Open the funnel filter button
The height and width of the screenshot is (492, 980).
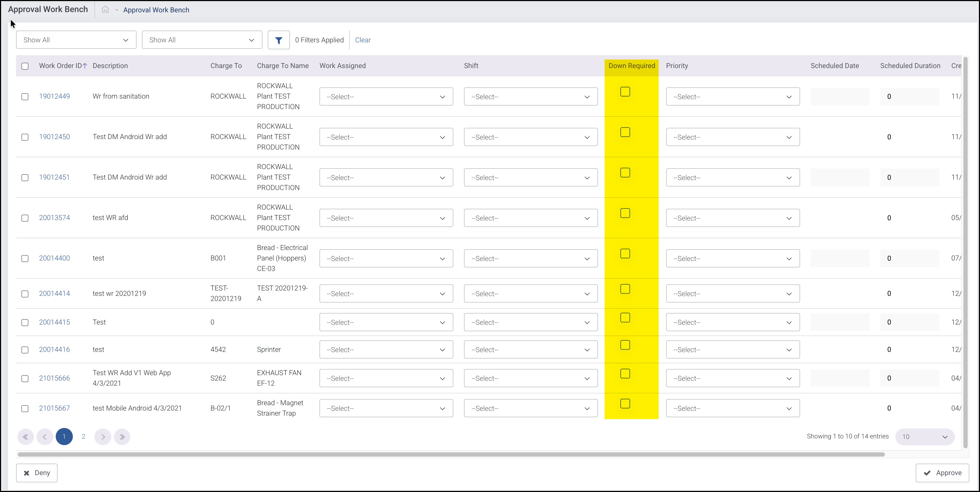click(278, 40)
